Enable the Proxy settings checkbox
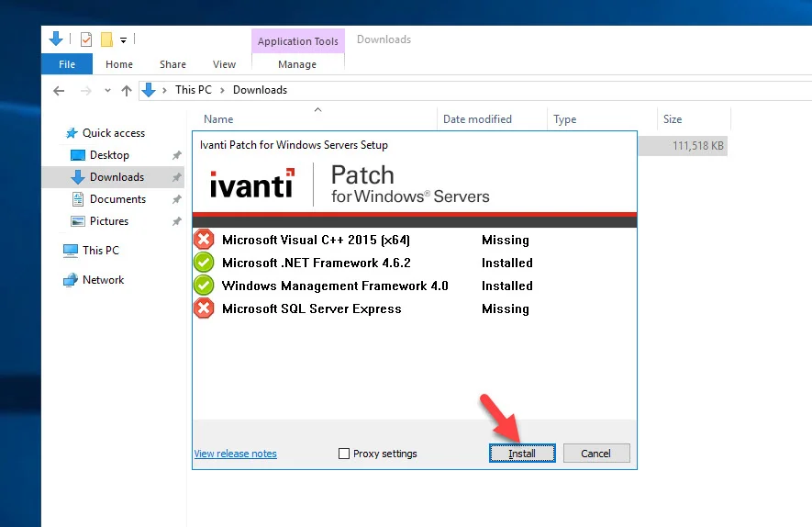Image resolution: width=812 pixels, height=527 pixels. [344, 454]
